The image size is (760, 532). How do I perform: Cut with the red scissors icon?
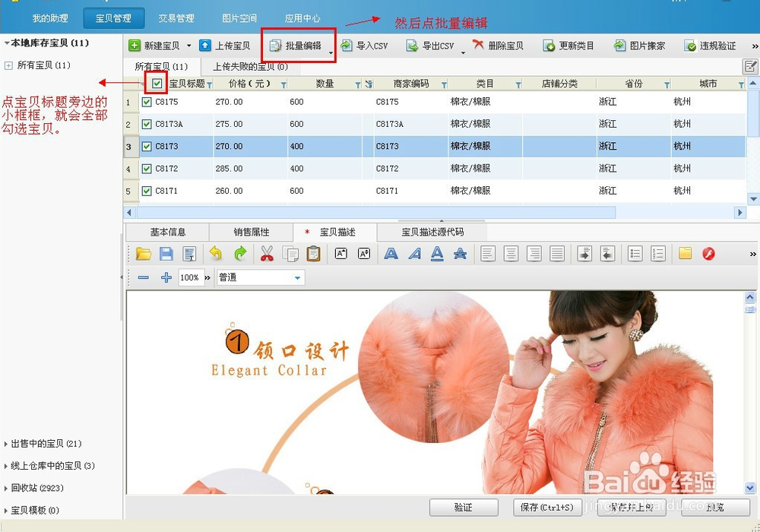click(x=267, y=253)
